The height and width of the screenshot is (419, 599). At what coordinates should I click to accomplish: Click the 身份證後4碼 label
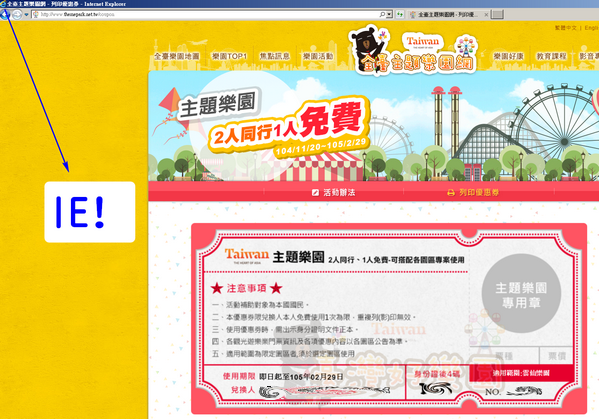coord(437,374)
